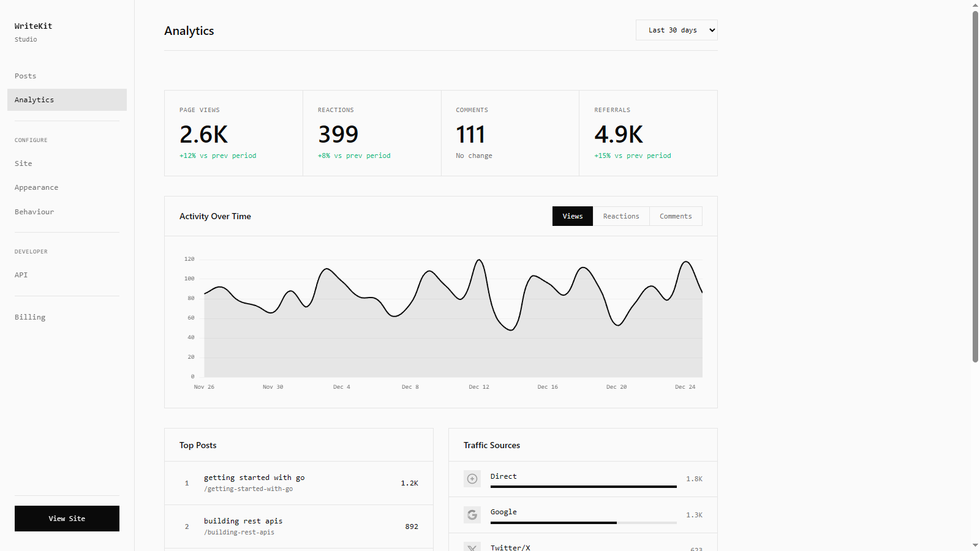Click the Twitter/X source icon

click(x=472, y=547)
